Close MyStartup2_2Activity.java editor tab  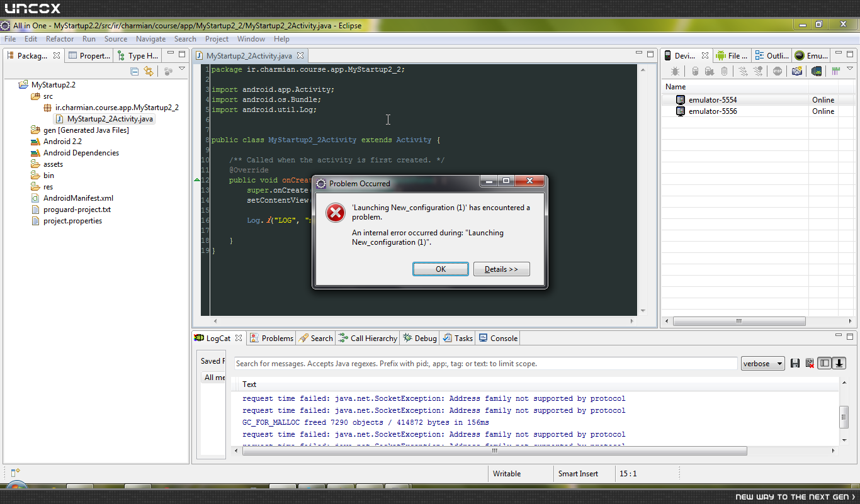click(300, 55)
